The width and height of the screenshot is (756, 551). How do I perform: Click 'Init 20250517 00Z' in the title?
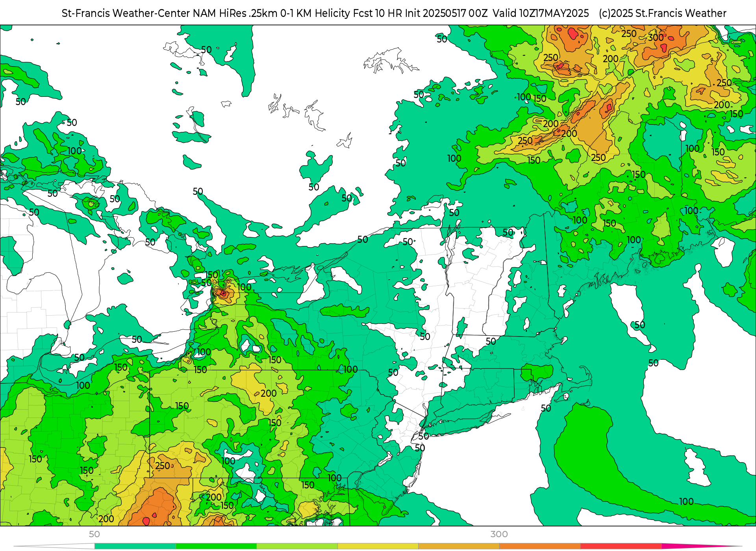tap(446, 13)
